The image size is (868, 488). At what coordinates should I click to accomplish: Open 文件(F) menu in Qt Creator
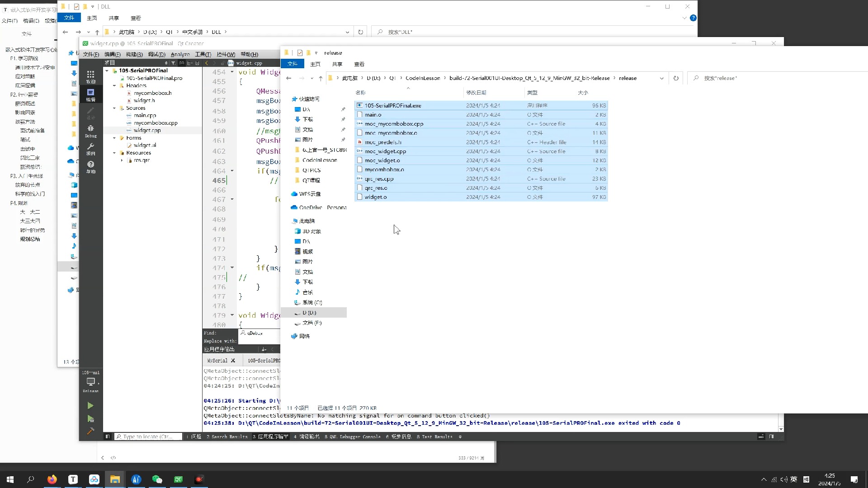point(90,54)
